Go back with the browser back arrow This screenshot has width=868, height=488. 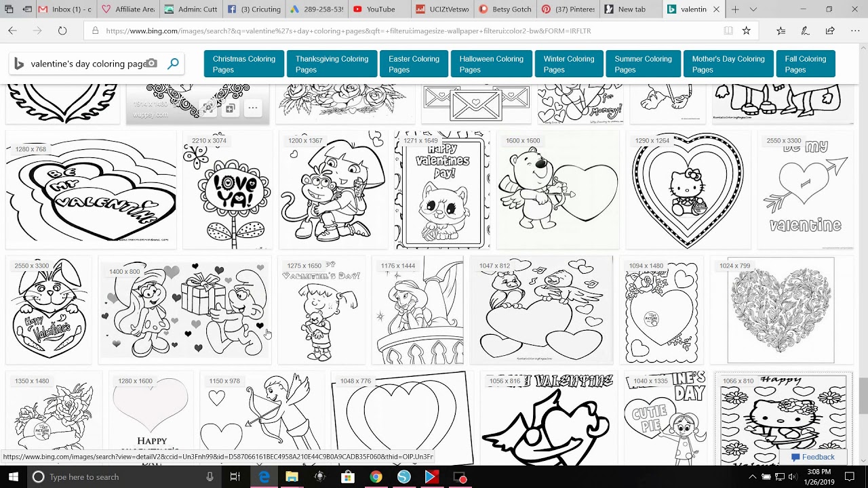(12, 30)
